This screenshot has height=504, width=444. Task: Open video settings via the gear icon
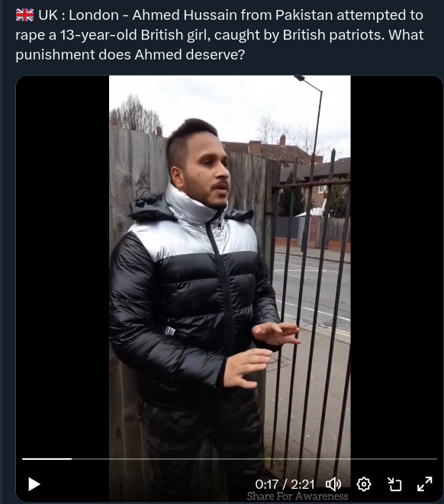point(364,484)
